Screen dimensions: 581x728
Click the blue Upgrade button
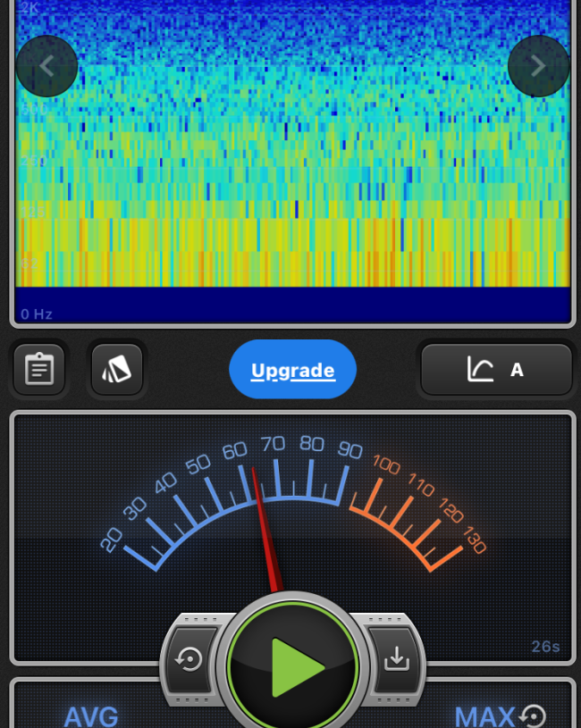[x=292, y=370]
